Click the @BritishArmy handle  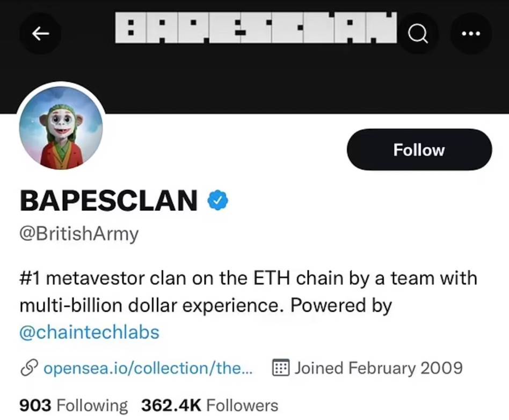[x=79, y=234]
